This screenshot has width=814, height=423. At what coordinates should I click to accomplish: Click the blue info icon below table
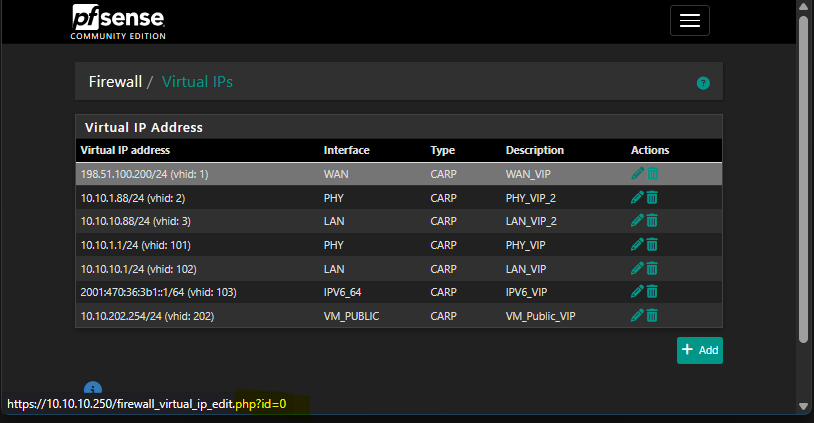pyautogui.click(x=92, y=389)
